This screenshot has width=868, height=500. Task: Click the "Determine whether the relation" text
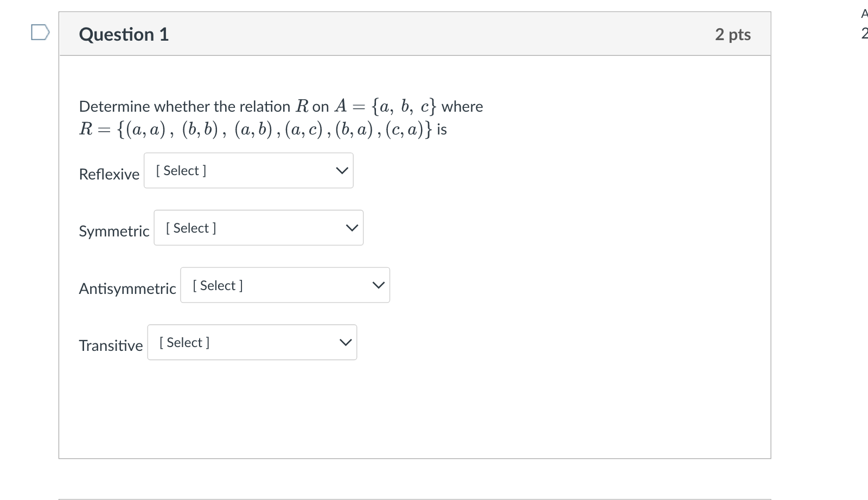coord(184,106)
